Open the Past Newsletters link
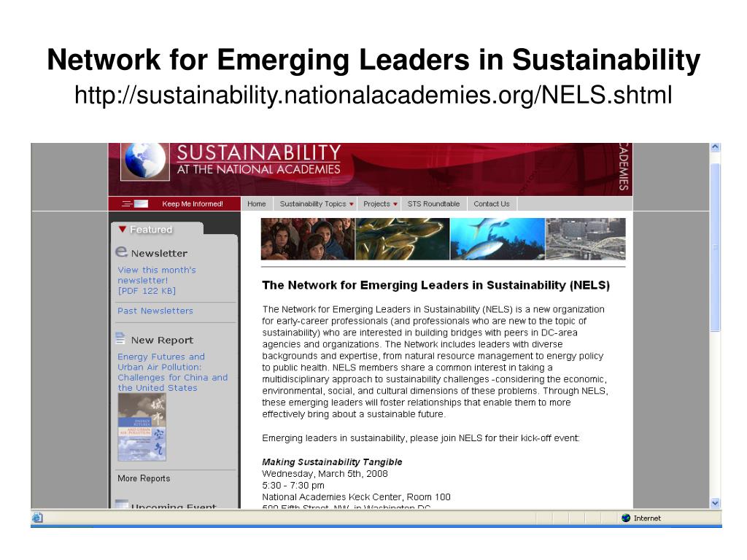Viewport: 747px width, 560px height. 155,311
